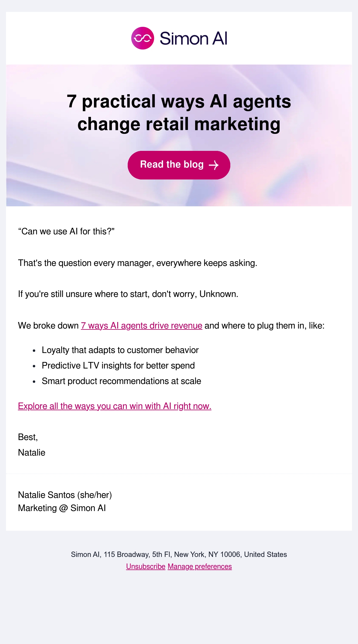The width and height of the screenshot is (358, 644).
Task: Click the 115 Broadway address line in footer
Action: tap(179, 554)
